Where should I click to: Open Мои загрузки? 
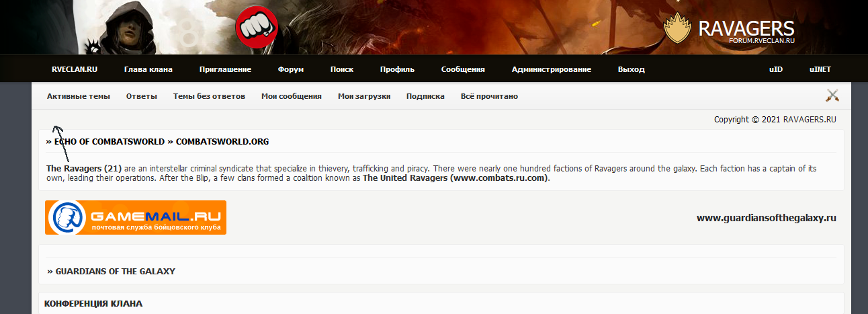click(x=364, y=96)
